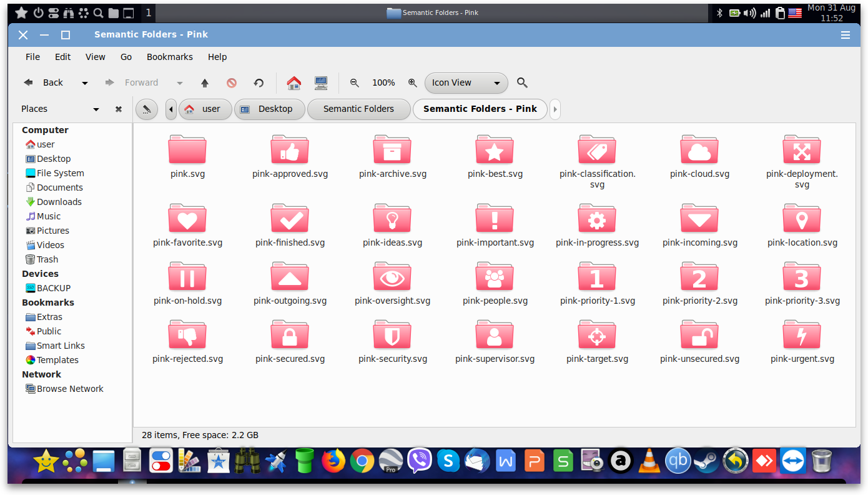The height and width of the screenshot is (495, 868).
Task: Click the Forward navigation button
Action: pyautogui.click(x=132, y=82)
